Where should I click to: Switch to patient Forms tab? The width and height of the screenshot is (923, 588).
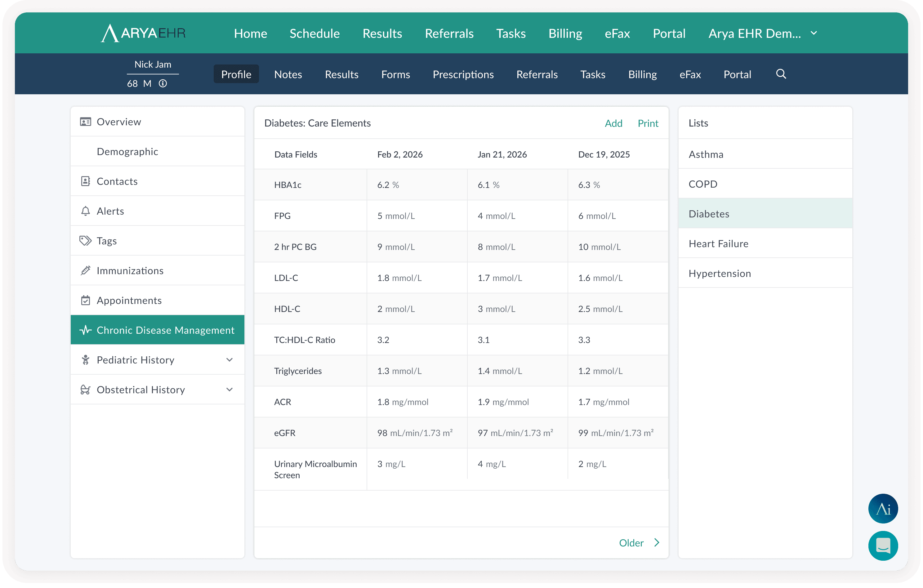[x=395, y=74]
